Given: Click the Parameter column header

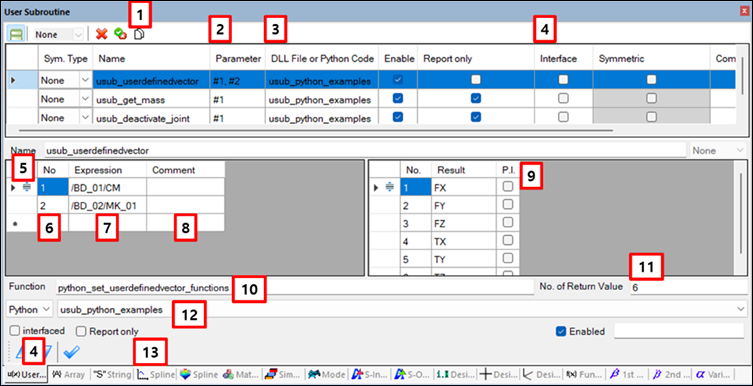Looking at the screenshot, I should [x=237, y=59].
